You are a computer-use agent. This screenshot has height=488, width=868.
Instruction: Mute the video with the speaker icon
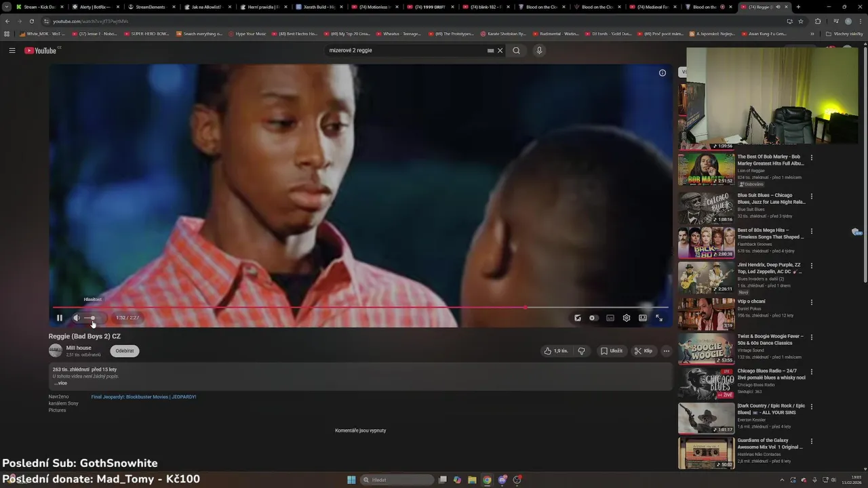tap(76, 318)
